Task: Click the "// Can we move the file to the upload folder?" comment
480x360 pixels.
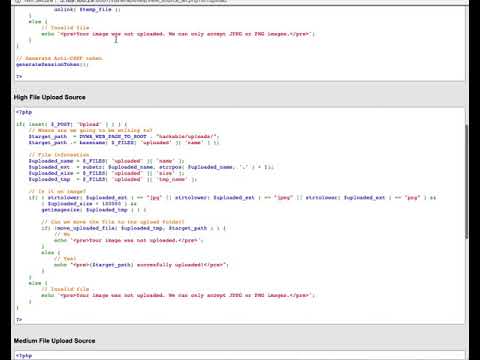Action: (x=113, y=222)
